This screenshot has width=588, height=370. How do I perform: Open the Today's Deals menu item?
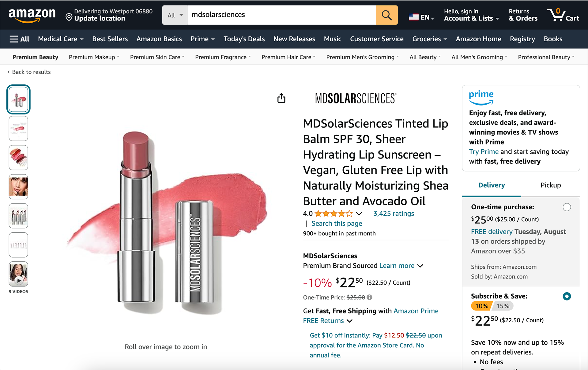pos(244,39)
